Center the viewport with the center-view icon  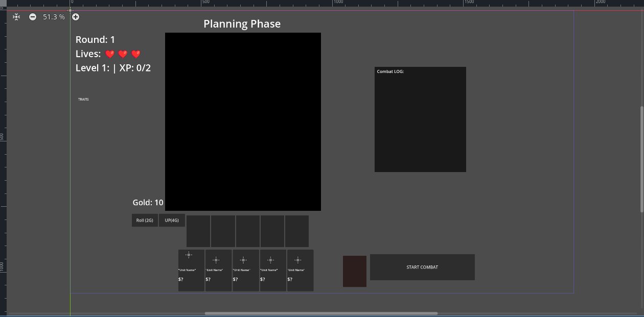tap(16, 17)
